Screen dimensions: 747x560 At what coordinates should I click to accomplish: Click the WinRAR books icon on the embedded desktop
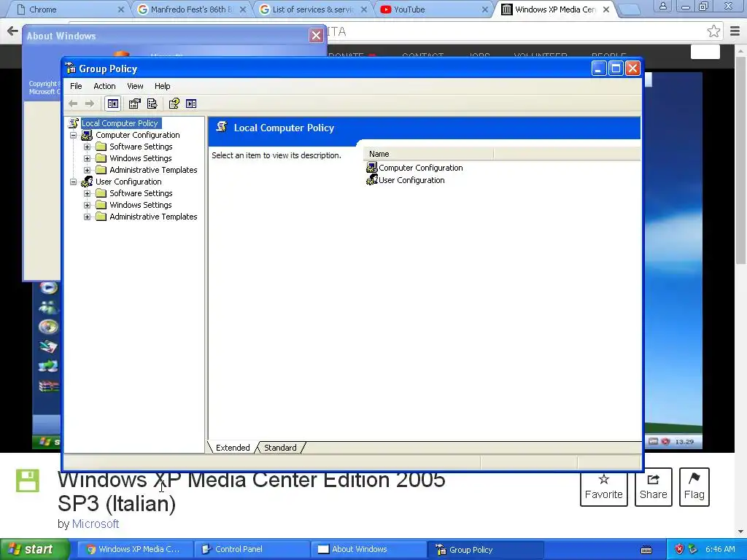point(49,386)
